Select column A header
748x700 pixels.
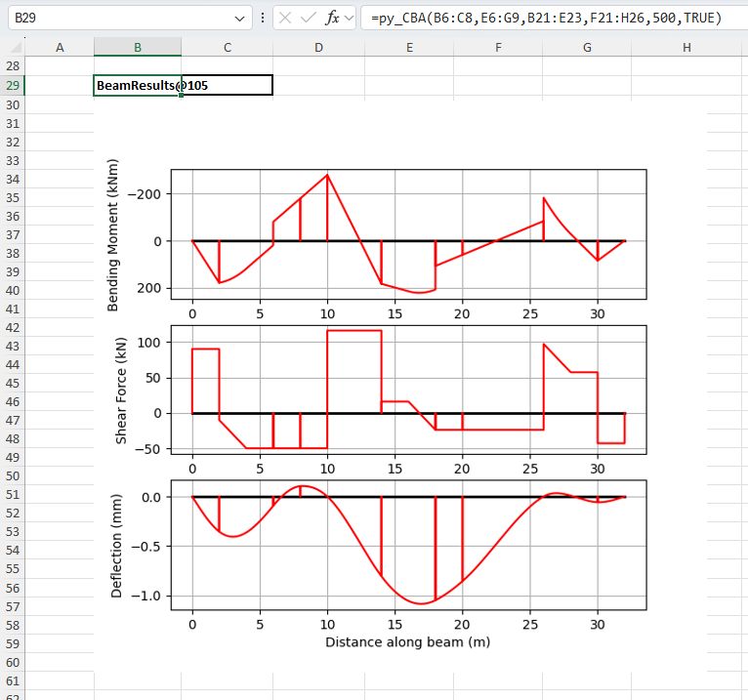point(60,47)
